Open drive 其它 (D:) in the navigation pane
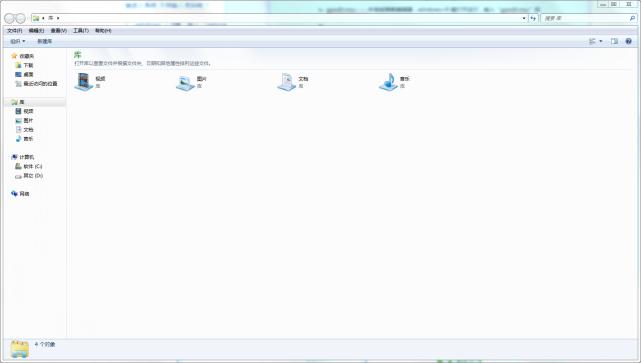 point(29,176)
